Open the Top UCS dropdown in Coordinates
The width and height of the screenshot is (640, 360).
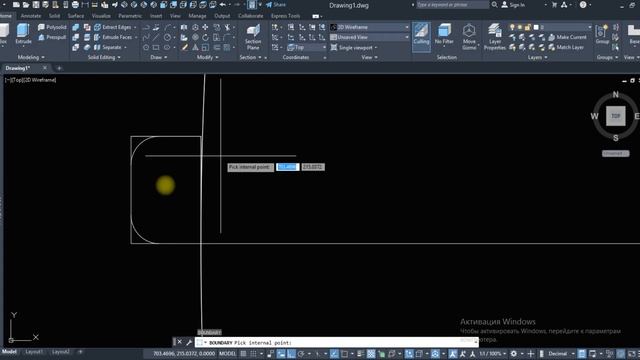[307, 47]
